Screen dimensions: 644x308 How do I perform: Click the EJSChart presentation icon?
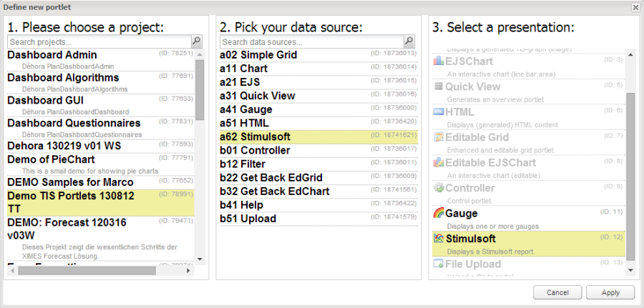pos(439,61)
